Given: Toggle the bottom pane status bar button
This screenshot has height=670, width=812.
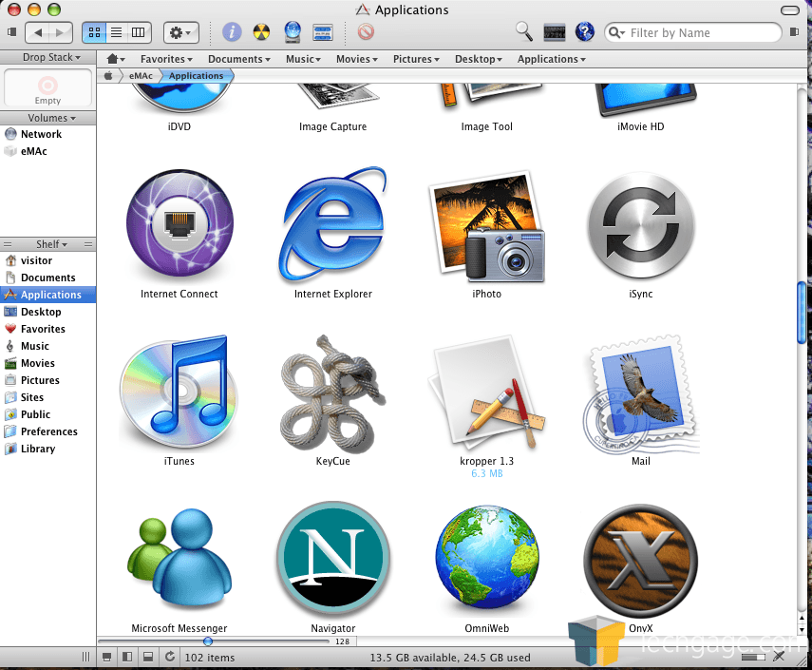Looking at the screenshot, I should [x=148, y=657].
